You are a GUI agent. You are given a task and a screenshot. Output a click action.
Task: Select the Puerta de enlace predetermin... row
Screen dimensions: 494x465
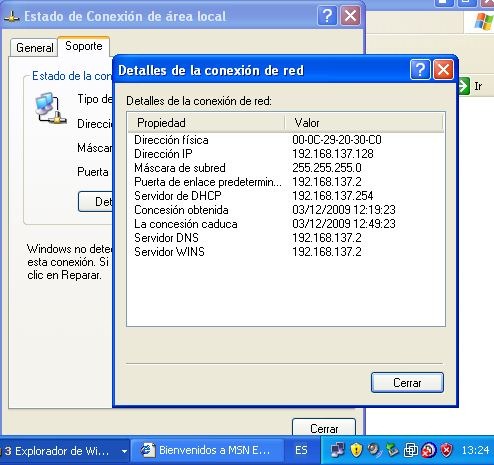[x=286, y=182]
